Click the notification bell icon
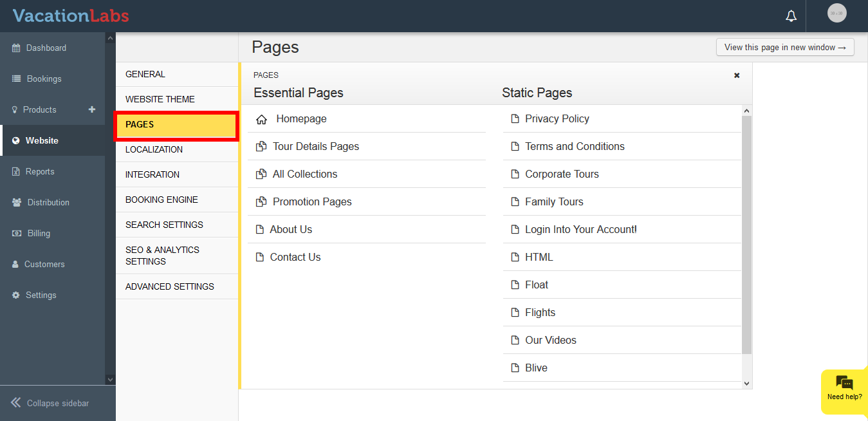The height and width of the screenshot is (421, 868). [791, 16]
